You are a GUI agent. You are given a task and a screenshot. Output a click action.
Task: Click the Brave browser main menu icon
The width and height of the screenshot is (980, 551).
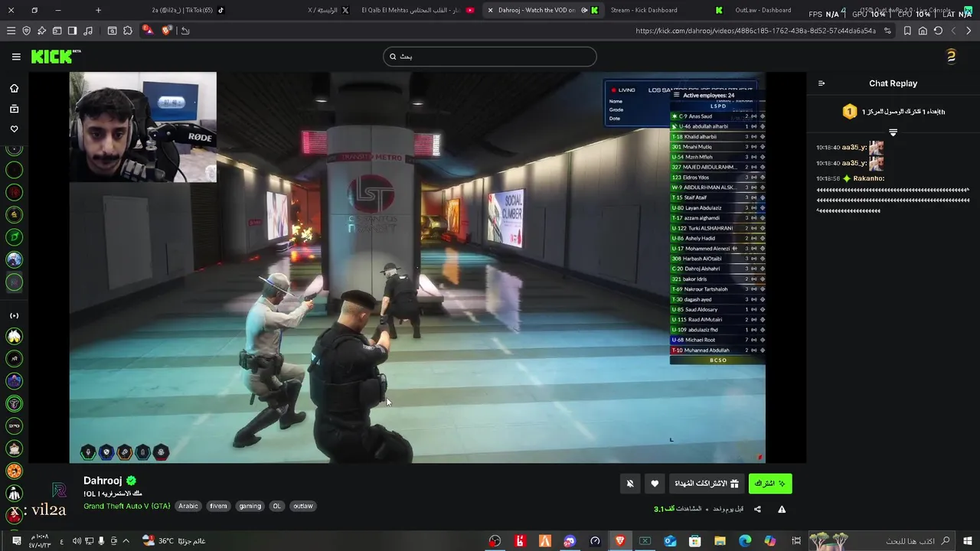(x=11, y=31)
